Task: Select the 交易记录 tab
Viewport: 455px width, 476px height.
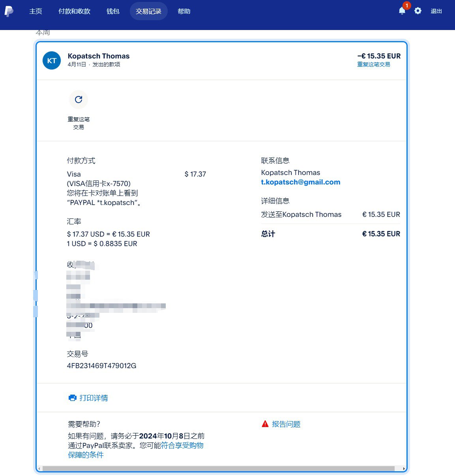Action: [148, 11]
